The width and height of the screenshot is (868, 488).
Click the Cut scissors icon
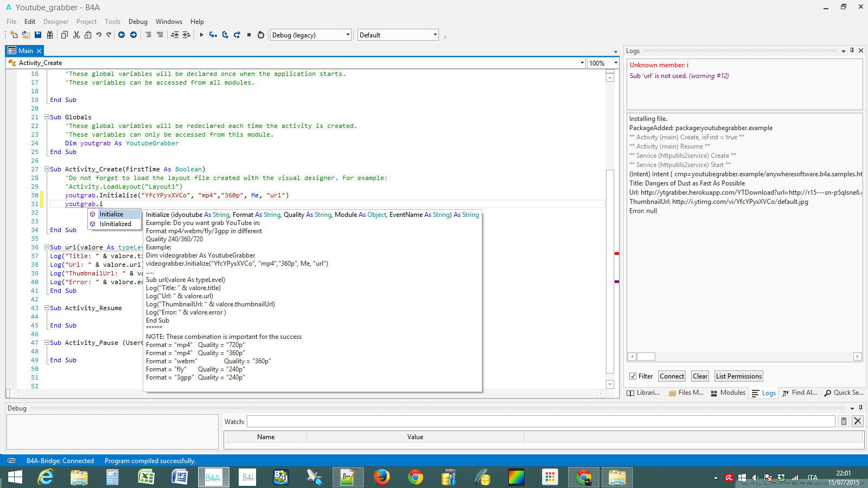point(76,35)
